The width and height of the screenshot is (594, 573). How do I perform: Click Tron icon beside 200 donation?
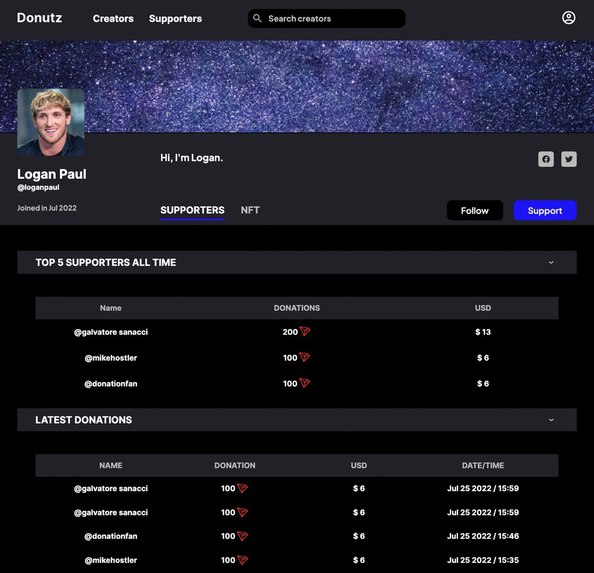coord(305,331)
